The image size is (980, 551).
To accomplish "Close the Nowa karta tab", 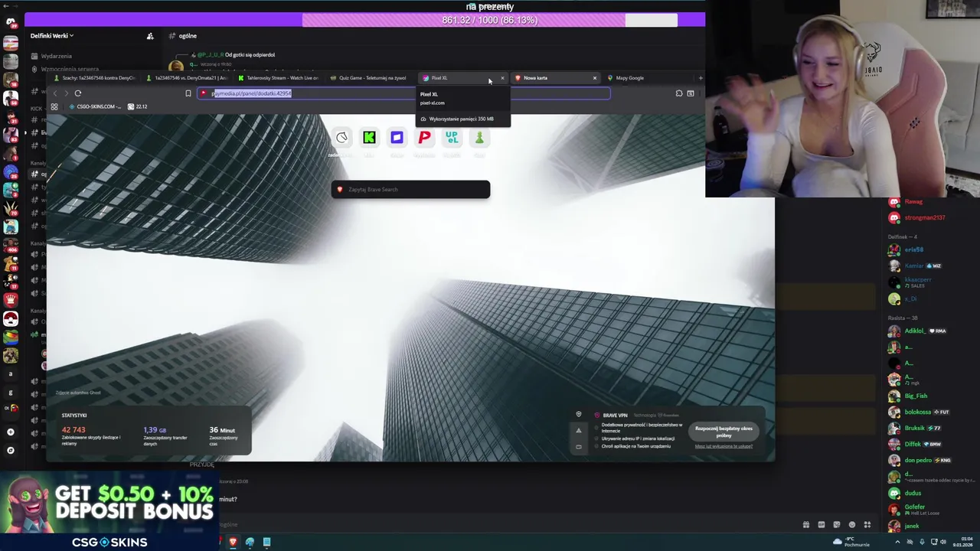I will click(594, 78).
